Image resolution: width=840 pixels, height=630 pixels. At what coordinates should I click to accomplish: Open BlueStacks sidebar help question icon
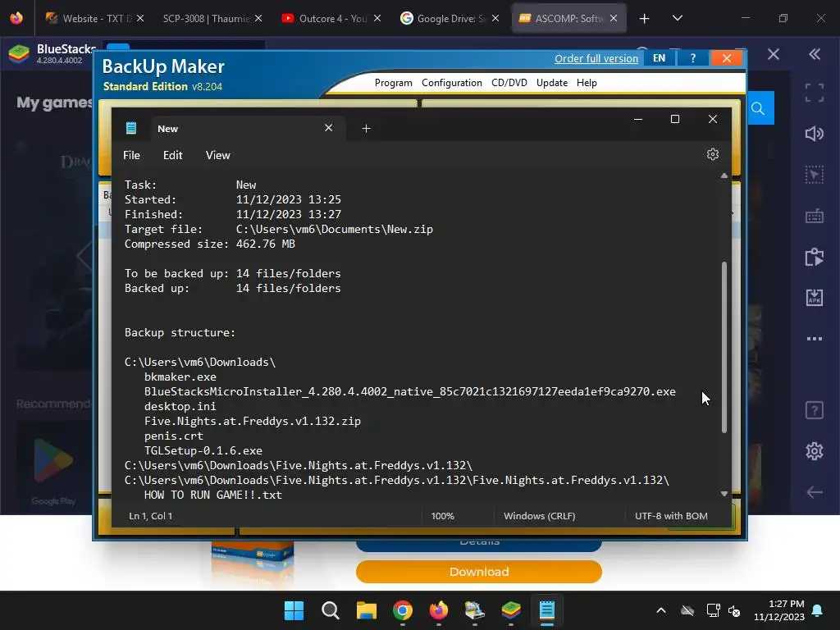click(815, 411)
